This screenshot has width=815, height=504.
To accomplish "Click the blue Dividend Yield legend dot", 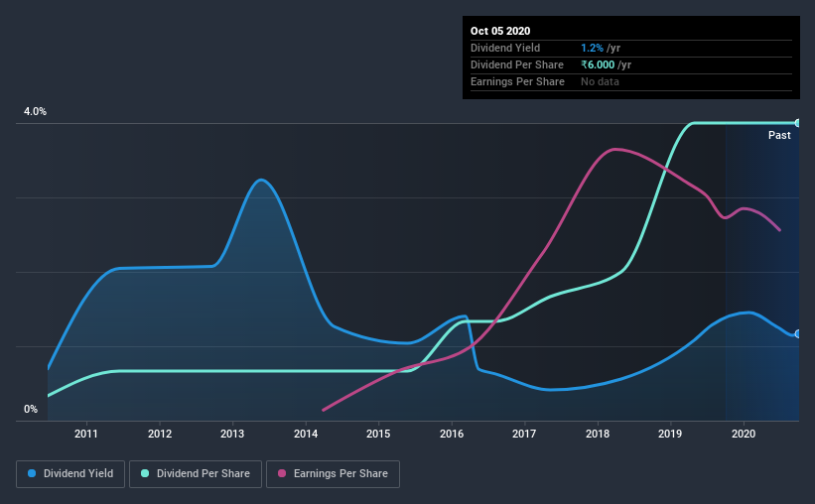I will click(x=32, y=473).
